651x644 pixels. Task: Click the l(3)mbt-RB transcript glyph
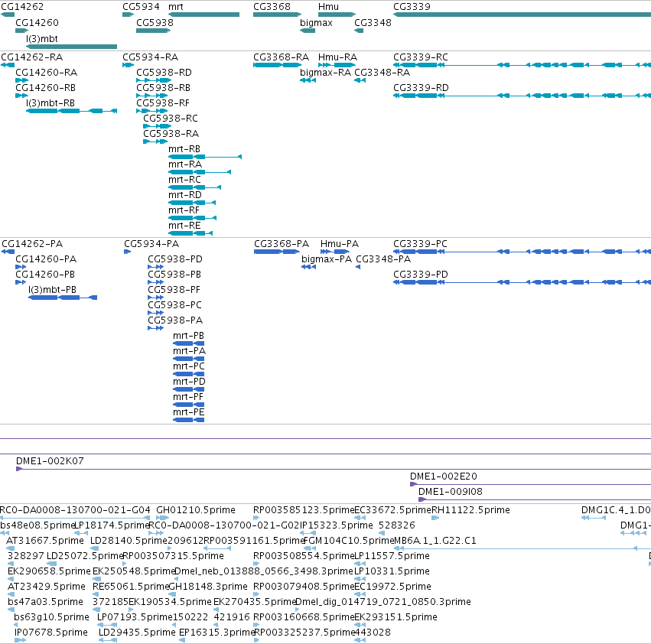coord(71,111)
